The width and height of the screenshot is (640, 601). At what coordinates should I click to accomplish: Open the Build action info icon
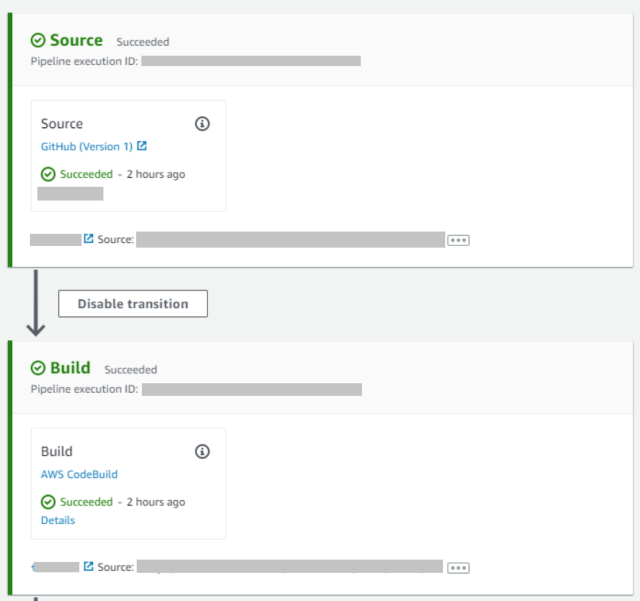pyautogui.click(x=202, y=451)
